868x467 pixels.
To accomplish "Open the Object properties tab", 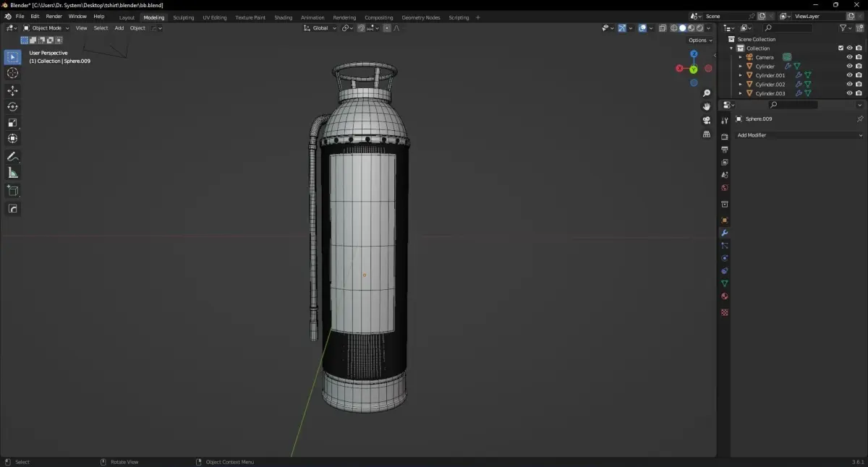I will coord(724,220).
